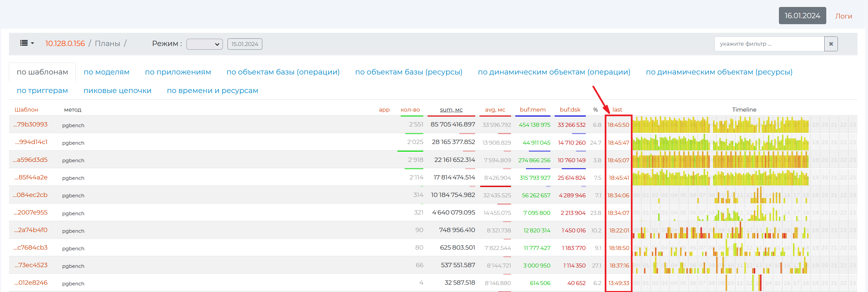Open the 16.01.2024 date button
Screen dimensions: 868x292
[x=802, y=16]
